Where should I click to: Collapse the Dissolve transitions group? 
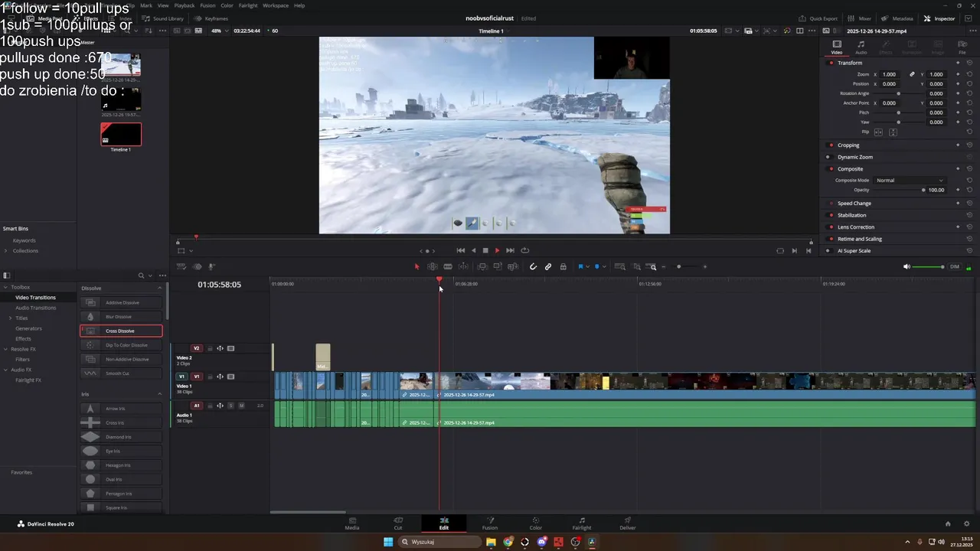point(160,288)
